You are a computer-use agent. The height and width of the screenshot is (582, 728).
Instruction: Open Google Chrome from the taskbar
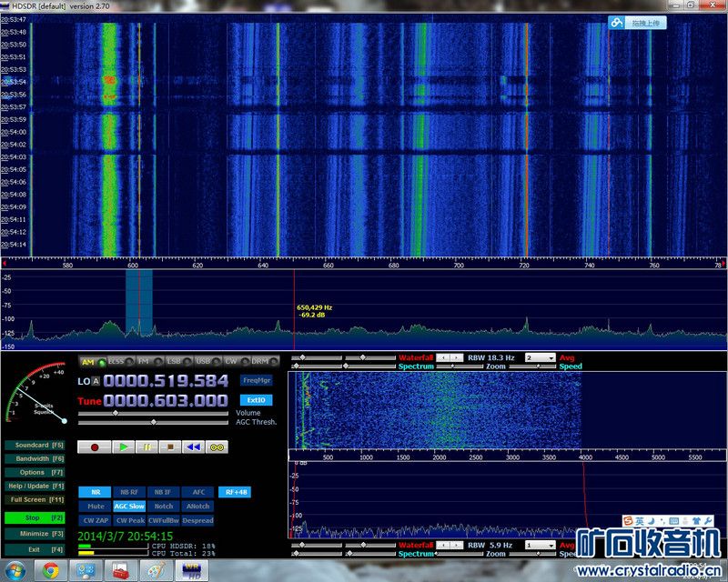click(x=51, y=570)
